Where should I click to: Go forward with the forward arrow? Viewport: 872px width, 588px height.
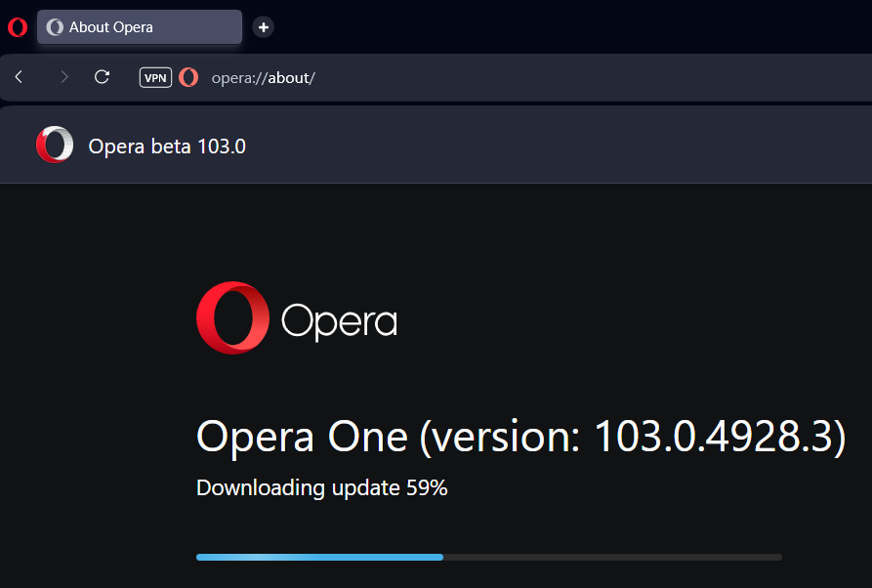[x=64, y=77]
